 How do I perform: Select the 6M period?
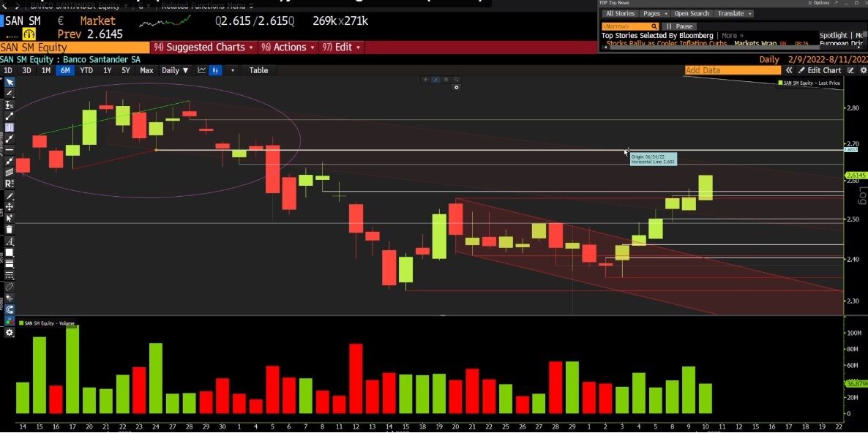tap(65, 70)
